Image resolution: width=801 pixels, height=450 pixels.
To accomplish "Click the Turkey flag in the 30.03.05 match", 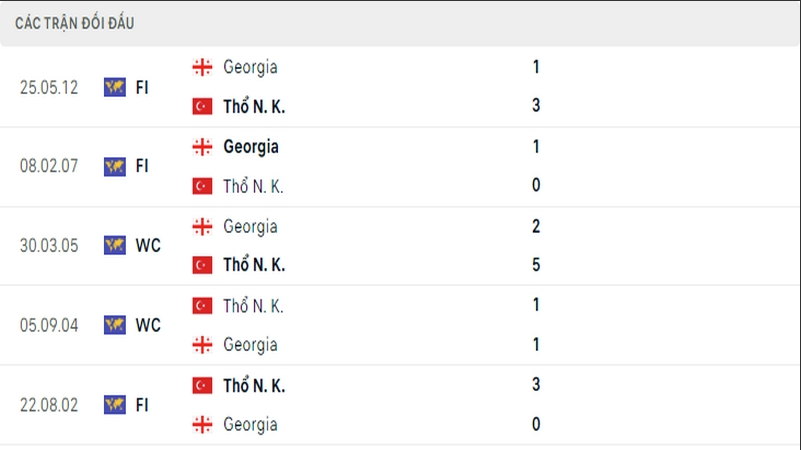I will (x=202, y=265).
